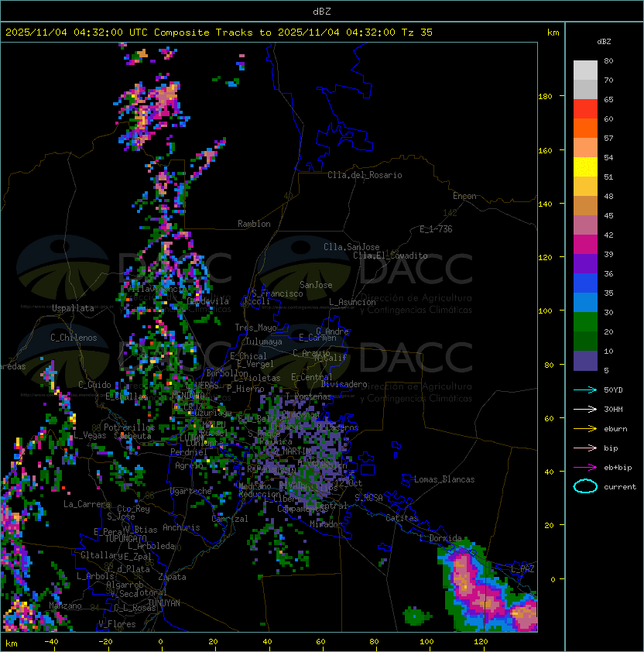This screenshot has width=644, height=652.
Task: Click the 'Clla.del_Rosario' map label
Action: click(365, 175)
